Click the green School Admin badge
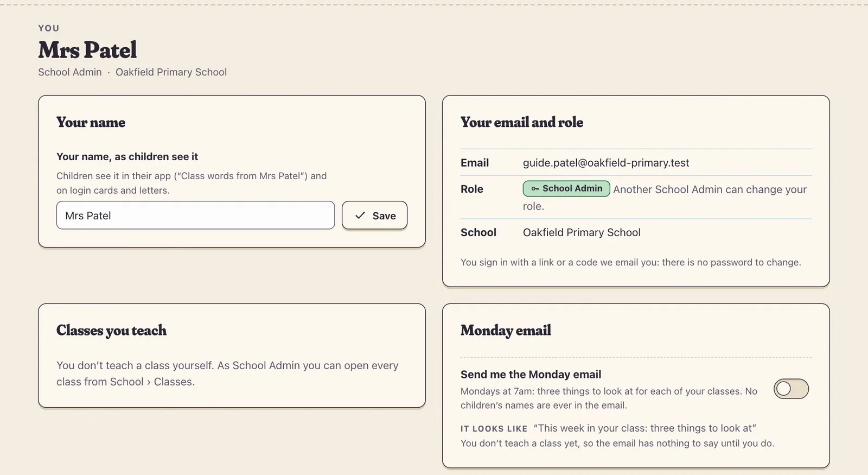Screen dimensions: 868x475 tap(566, 188)
